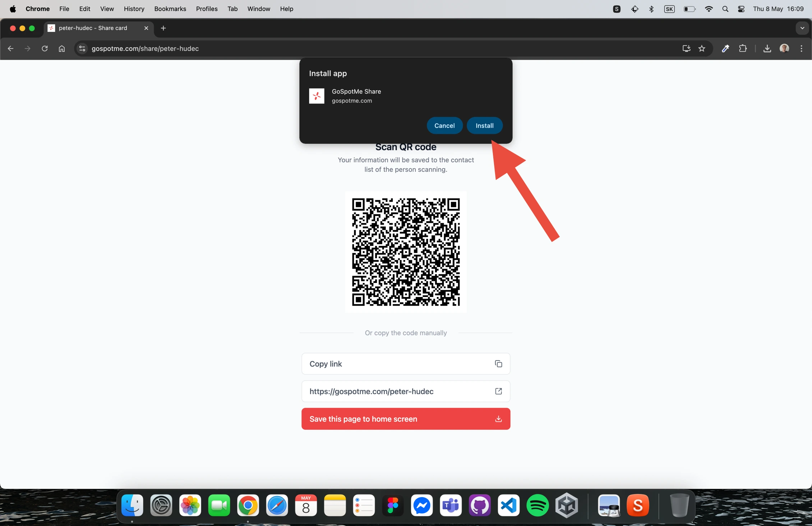
Task: Click Save this page to home screen
Action: (x=406, y=418)
